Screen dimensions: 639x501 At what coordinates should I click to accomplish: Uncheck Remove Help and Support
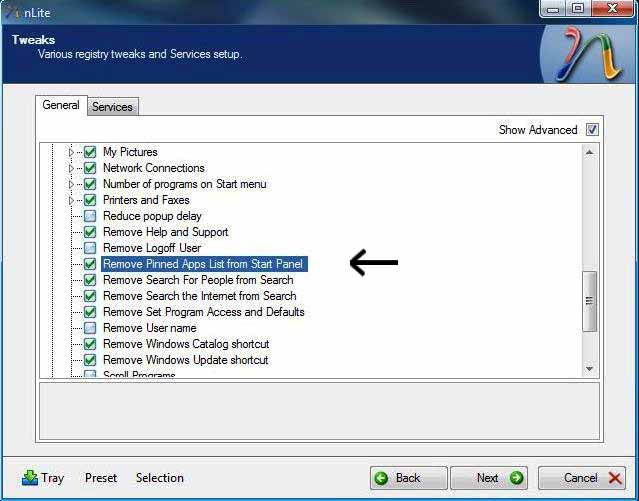tap(90, 232)
